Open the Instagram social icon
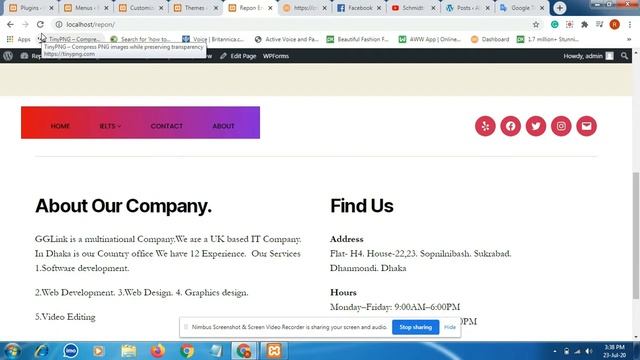 (x=561, y=126)
